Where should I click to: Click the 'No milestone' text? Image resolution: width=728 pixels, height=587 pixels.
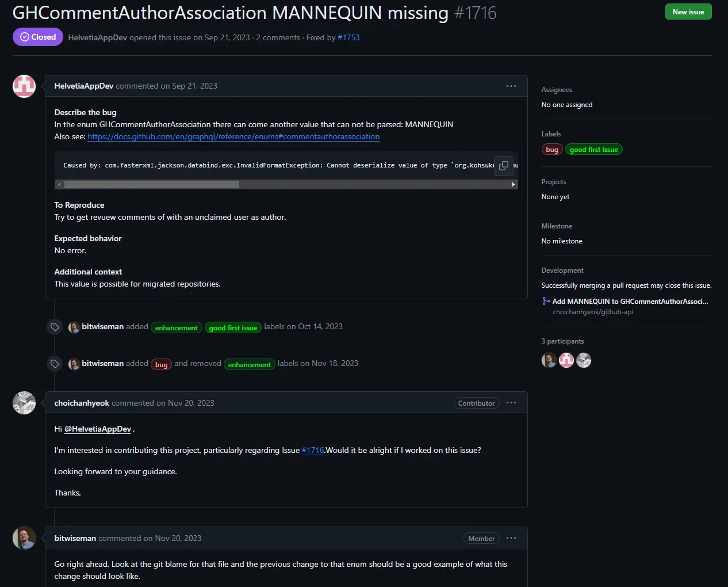click(562, 241)
